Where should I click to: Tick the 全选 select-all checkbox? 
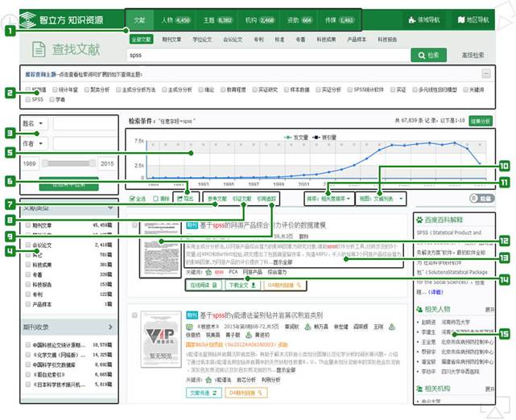[134, 196]
